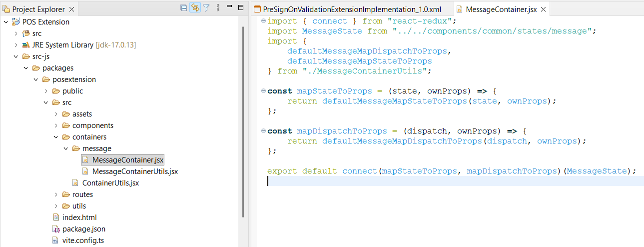Image resolution: width=644 pixels, height=247 pixels.
Task: Click the public folder icon
Action: tap(55, 91)
